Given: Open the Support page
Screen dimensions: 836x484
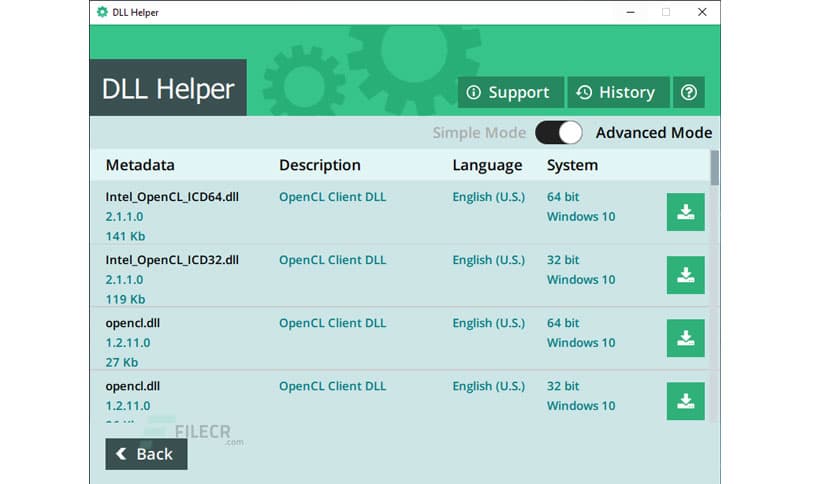Looking at the screenshot, I should coord(510,92).
